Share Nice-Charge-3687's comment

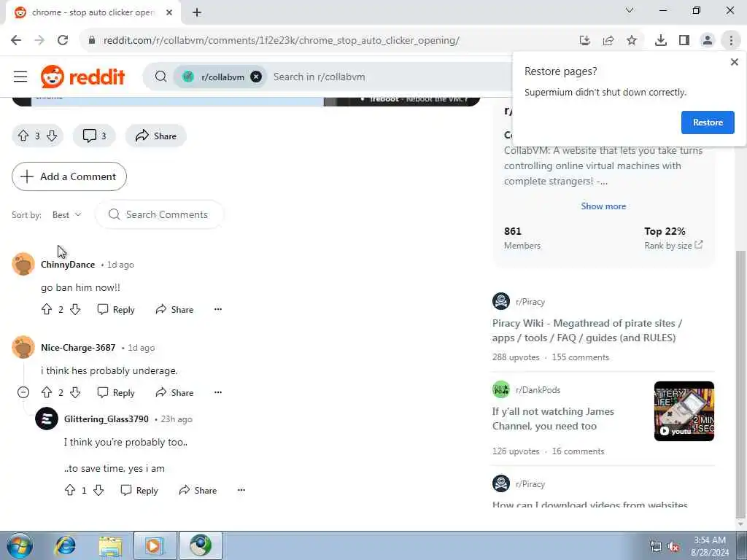coord(174,392)
